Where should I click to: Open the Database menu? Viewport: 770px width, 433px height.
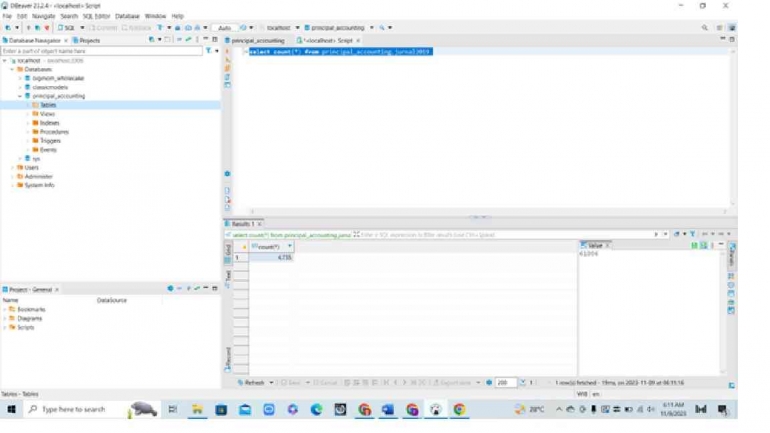click(x=127, y=16)
